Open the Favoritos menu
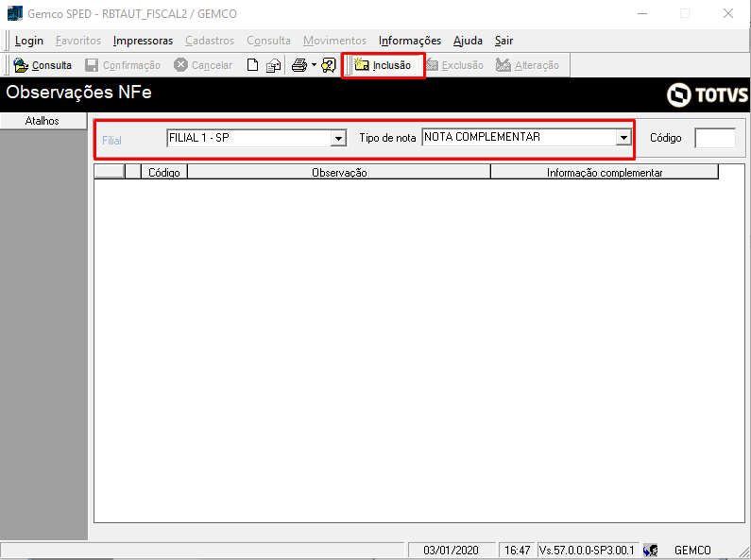Viewport: 751px width, 560px height. coord(78,41)
